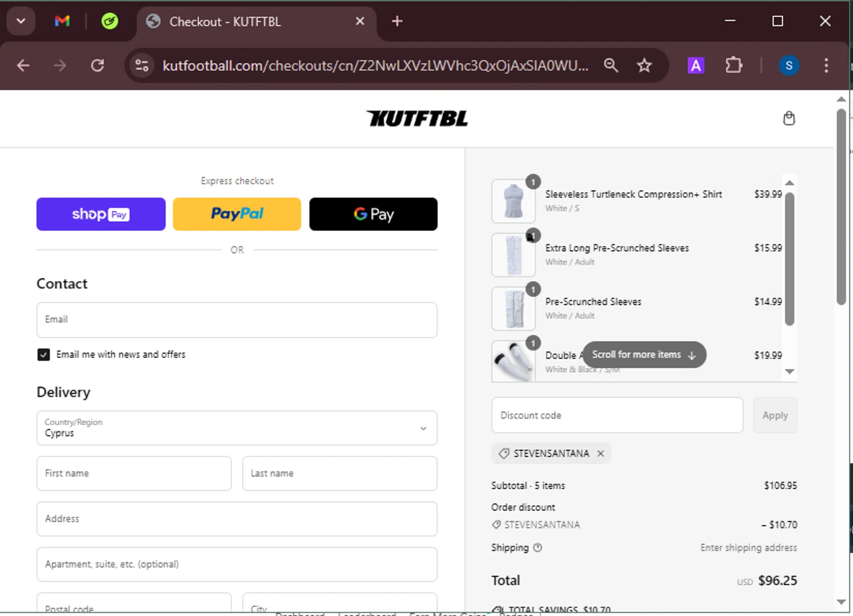Click the Scroll for more items button
The height and width of the screenshot is (616, 853).
(644, 355)
